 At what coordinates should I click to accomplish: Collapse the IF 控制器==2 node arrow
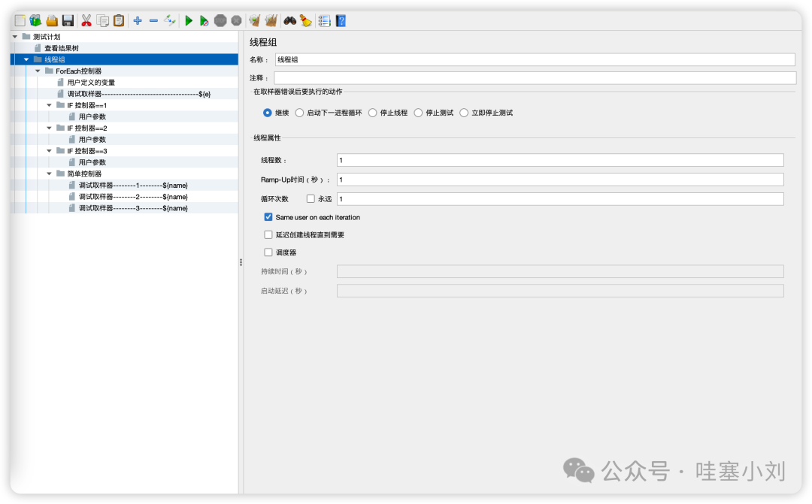point(49,128)
